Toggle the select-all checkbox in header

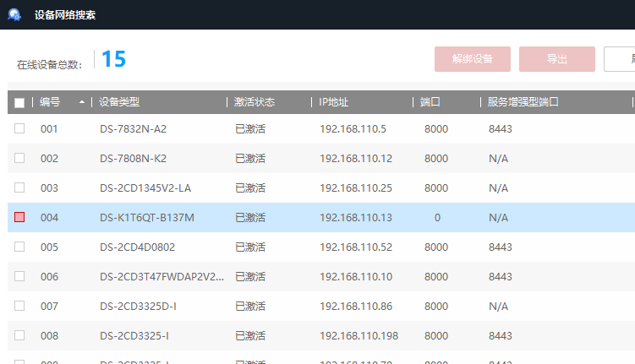19,103
